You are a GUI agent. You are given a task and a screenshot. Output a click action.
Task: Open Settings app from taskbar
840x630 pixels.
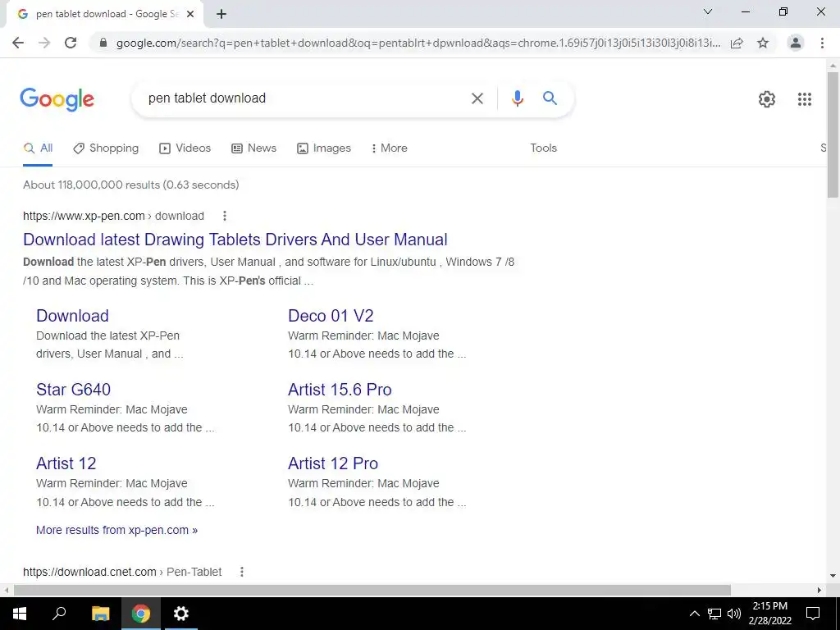point(181,614)
